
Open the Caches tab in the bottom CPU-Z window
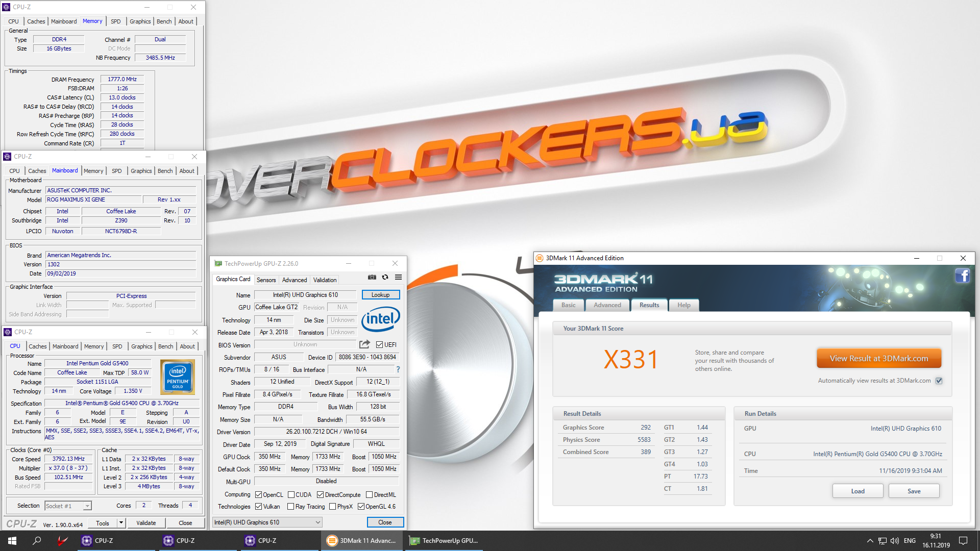coord(37,346)
